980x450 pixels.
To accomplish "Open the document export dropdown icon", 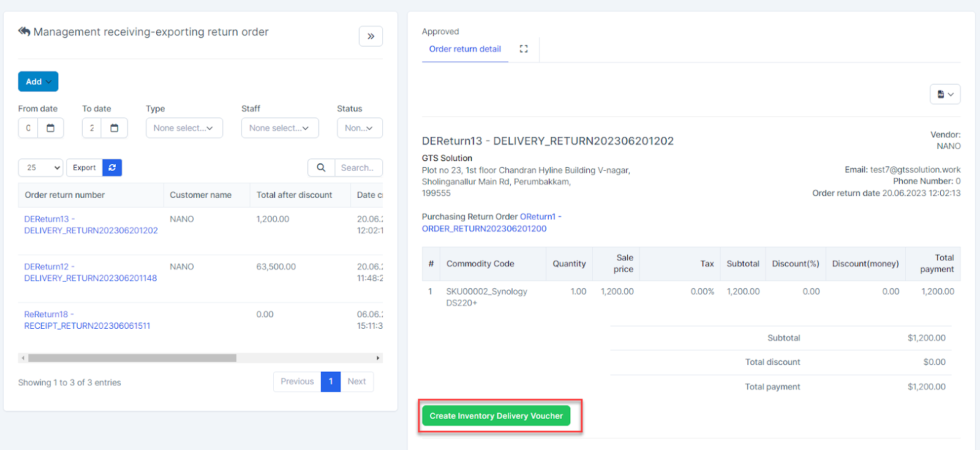I will [x=945, y=94].
